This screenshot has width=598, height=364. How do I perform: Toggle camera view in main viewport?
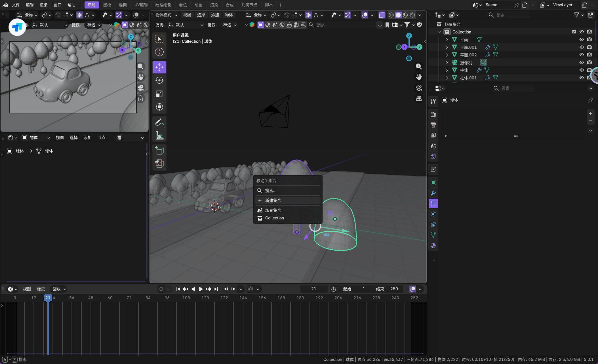[419, 88]
